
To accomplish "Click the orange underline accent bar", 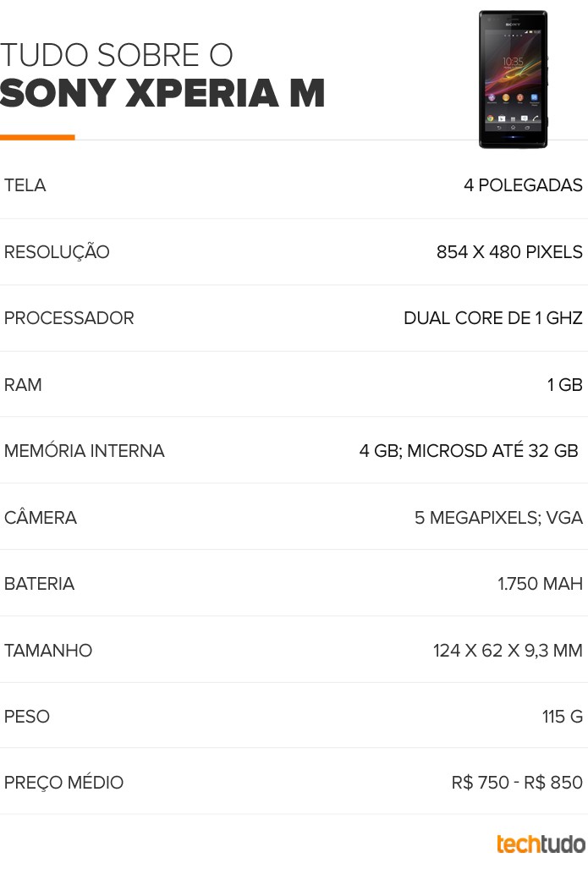I will coord(37,137).
